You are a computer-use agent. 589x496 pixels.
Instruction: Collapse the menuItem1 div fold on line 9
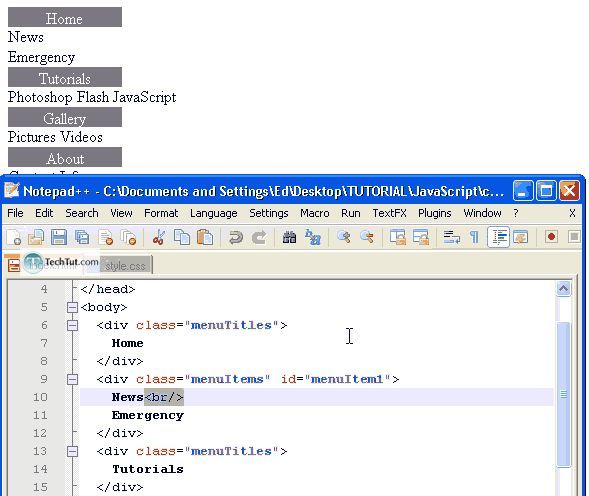point(72,379)
